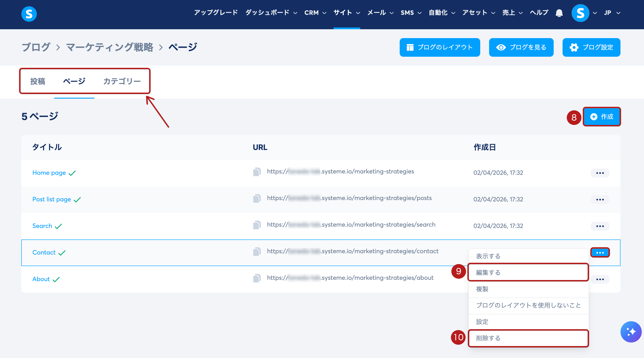The height and width of the screenshot is (358, 644).
Task: Click the systeme.io logo at top left
Action: (x=29, y=14)
